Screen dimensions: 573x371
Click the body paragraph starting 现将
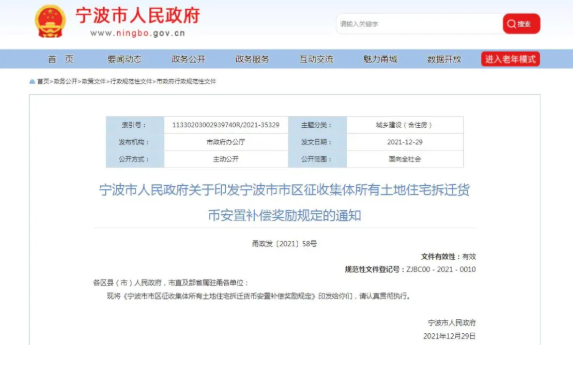click(258, 296)
